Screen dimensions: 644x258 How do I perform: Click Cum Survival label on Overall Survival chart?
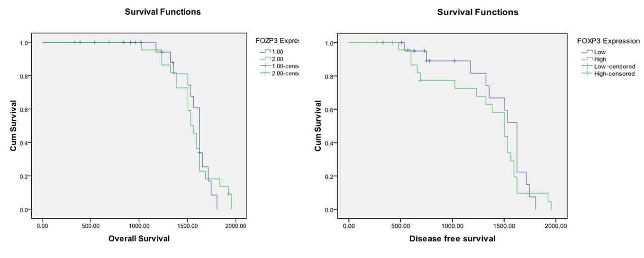13,126
